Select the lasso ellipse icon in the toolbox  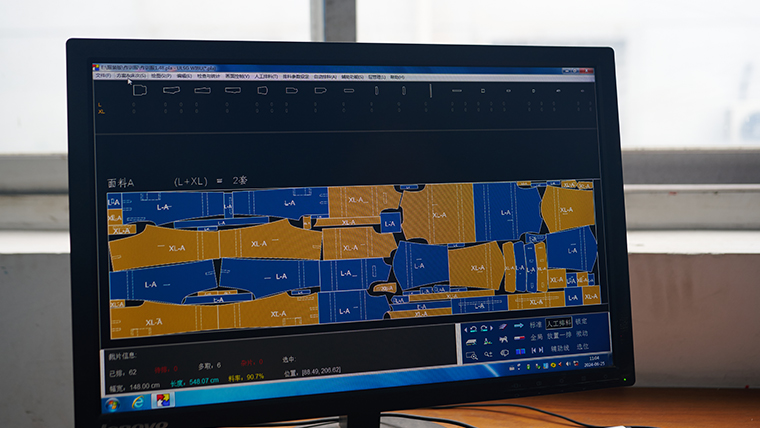coord(505,353)
